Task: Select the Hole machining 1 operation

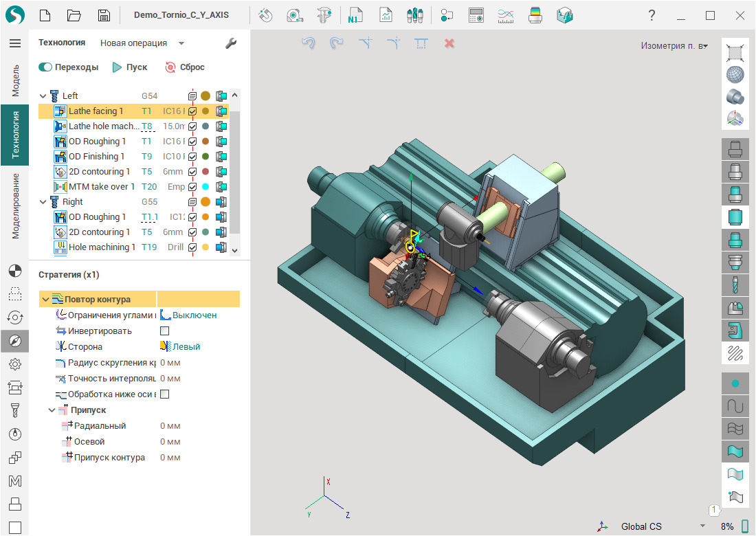Action: pos(102,247)
